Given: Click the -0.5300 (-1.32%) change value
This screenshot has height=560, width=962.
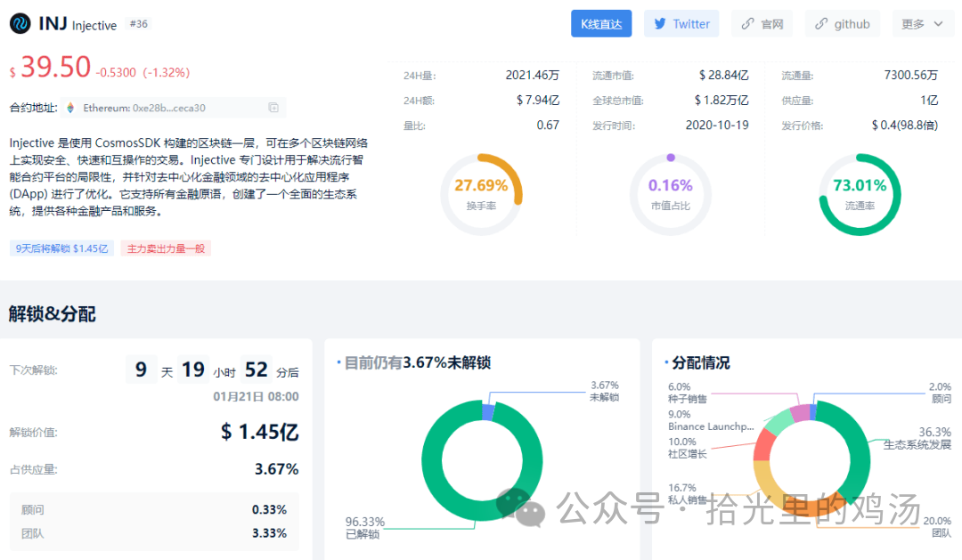Looking at the screenshot, I should tap(143, 72).
